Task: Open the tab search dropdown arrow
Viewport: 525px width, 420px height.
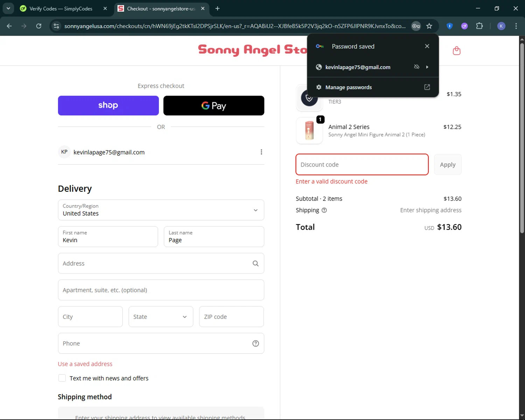Action: click(8, 8)
